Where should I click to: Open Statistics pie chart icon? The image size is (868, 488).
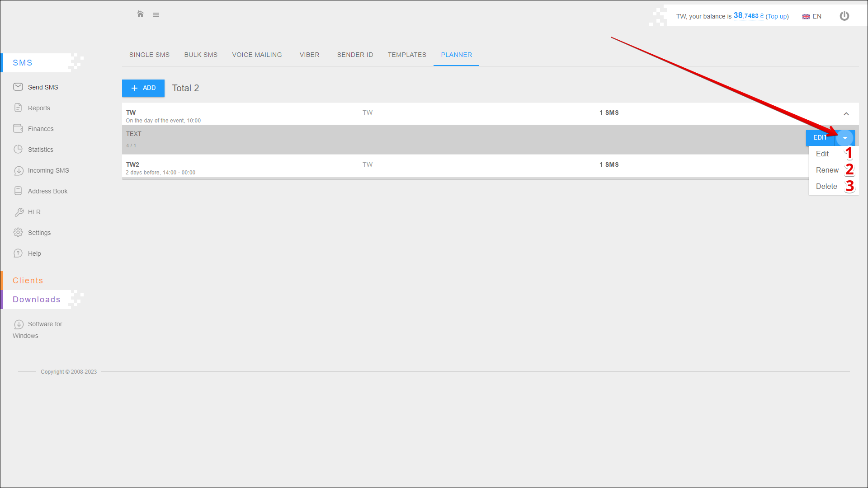click(x=18, y=149)
